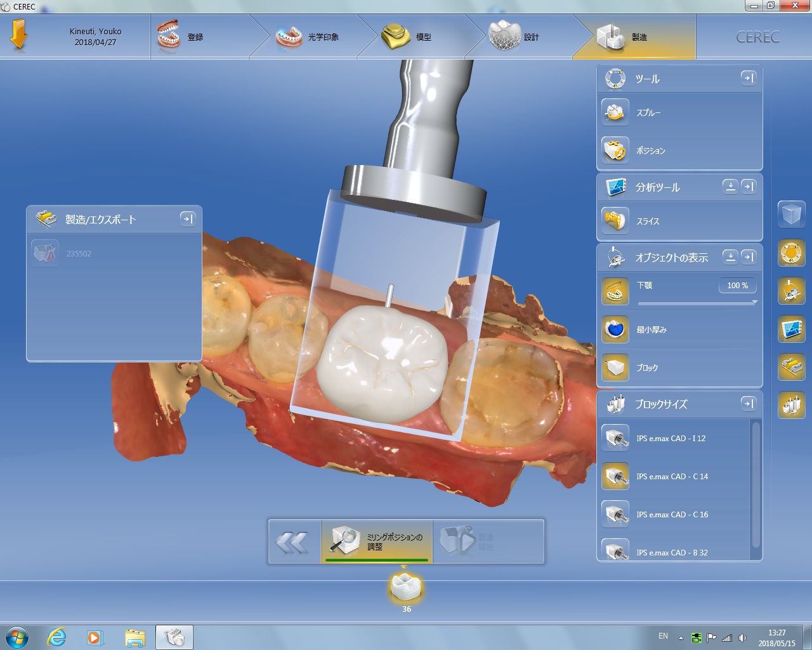Image resolution: width=812 pixels, height=650 pixels.
Task: Minimize the オブジェクトの表示 panel with down arrow
Action: (x=730, y=256)
